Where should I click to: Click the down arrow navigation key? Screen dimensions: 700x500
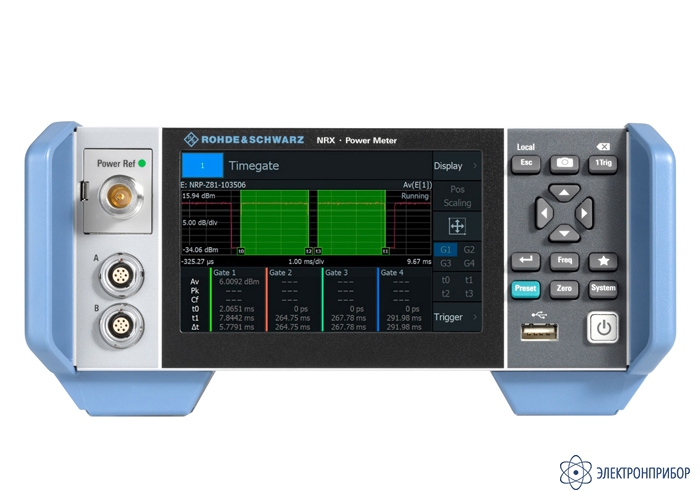point(564,233)
